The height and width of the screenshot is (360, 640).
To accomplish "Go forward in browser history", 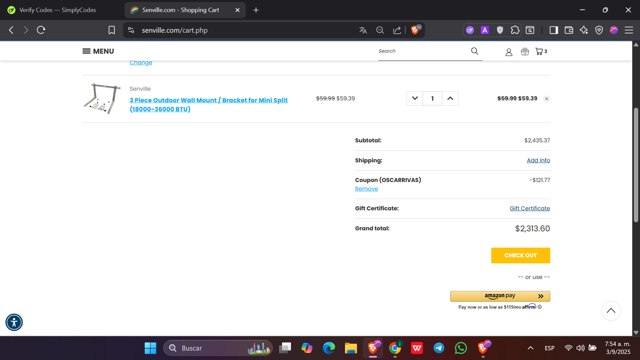I will tap(26, 30).
